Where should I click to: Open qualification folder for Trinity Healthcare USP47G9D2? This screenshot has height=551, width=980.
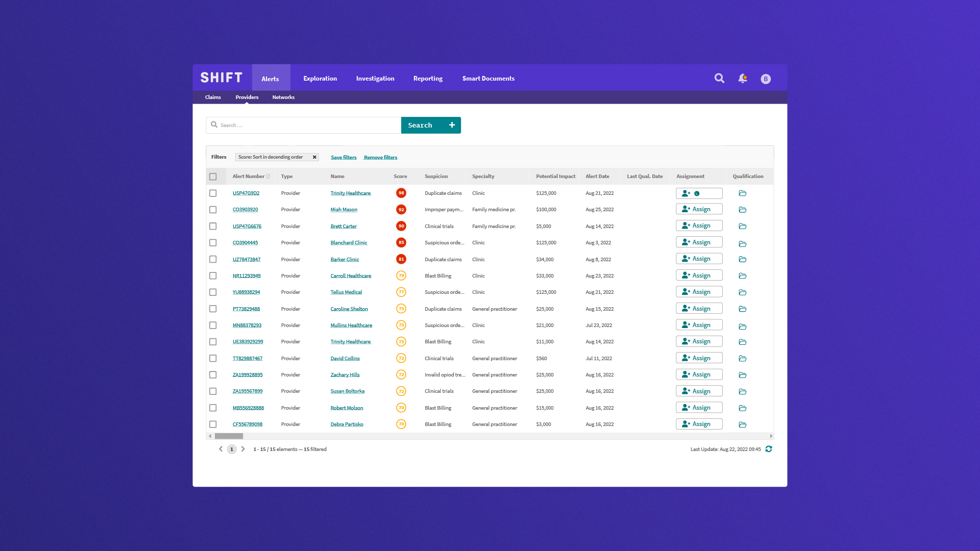[743, 193]
